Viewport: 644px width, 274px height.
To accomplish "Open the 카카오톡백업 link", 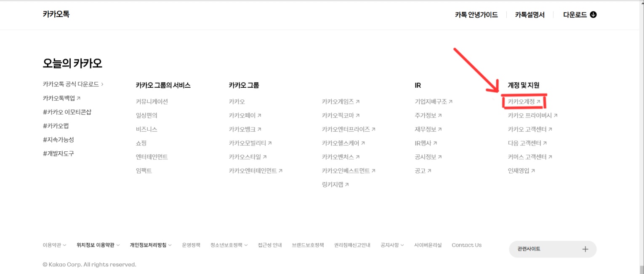I will pyautogui.click(x=61, y=98).
